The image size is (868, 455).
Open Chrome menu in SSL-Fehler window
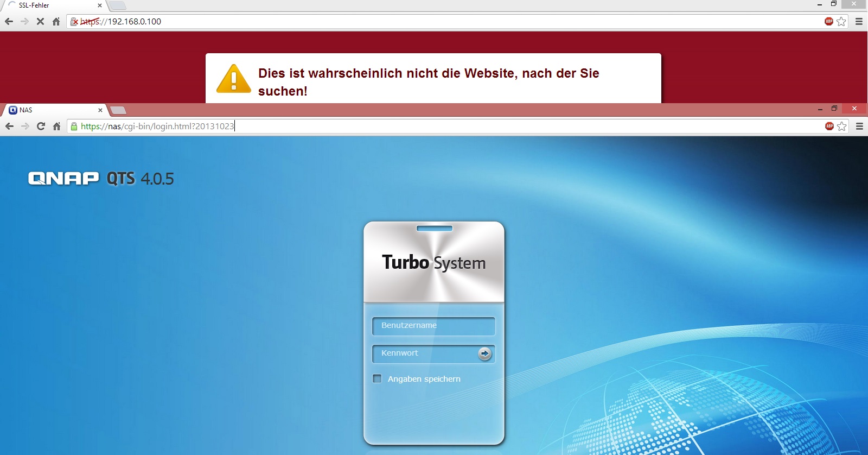tap(859, 21)
